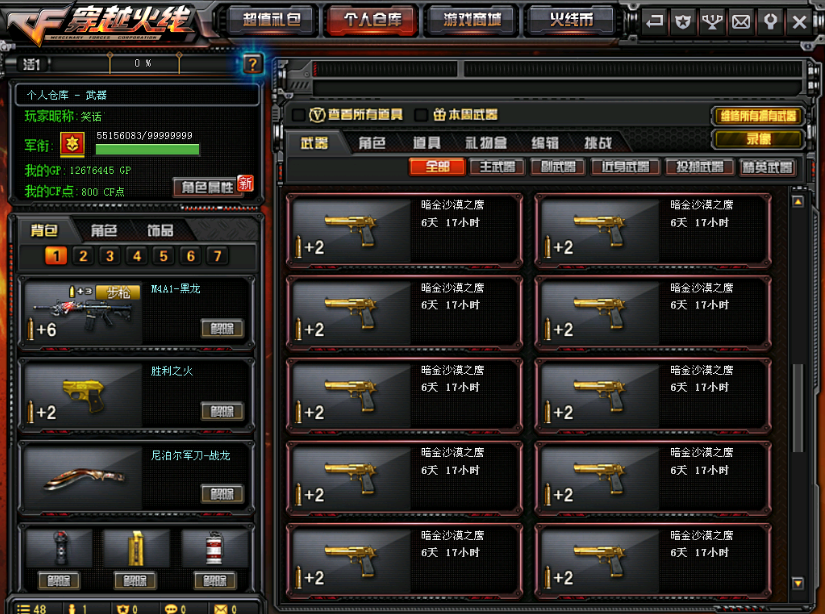Screen dimensions: 825x614
Task: Select the first 暗金沙漠之鹰 pistol thumbnail
Action: click(x=351, y=230)
